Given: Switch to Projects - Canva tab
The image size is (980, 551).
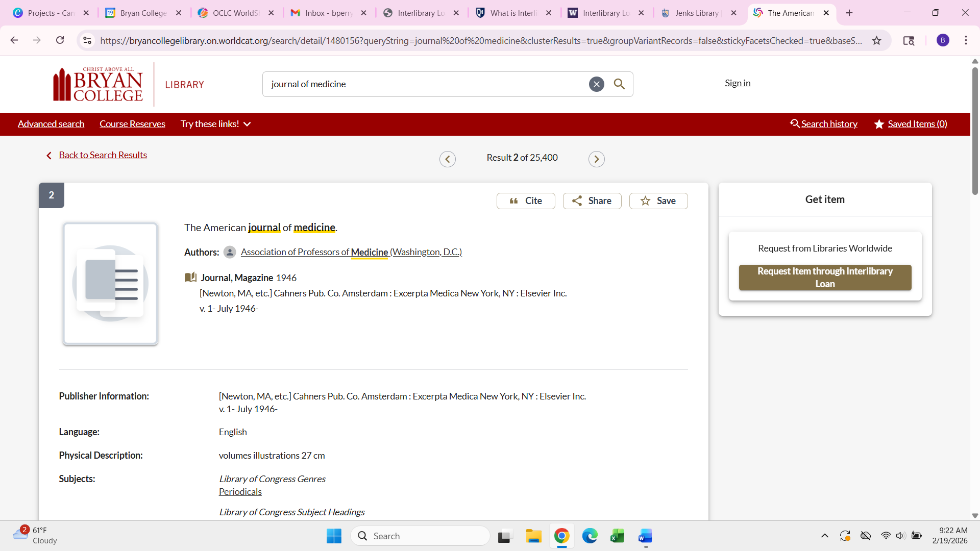Looking at the screenshot, I should [51, 13].
